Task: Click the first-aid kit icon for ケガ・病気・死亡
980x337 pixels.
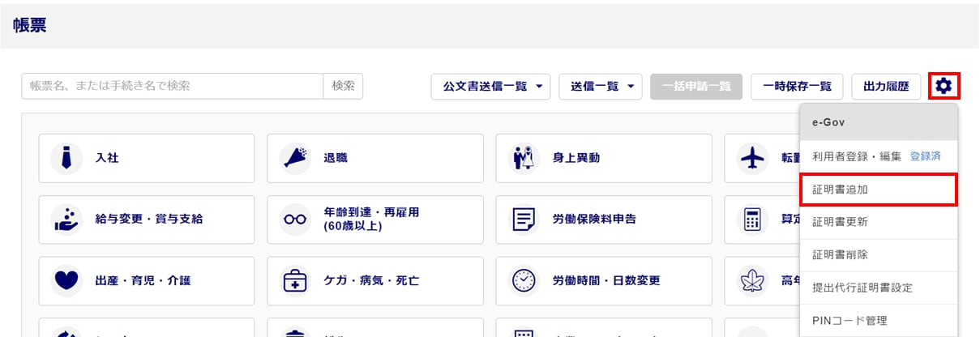Action: pos(295,280)
